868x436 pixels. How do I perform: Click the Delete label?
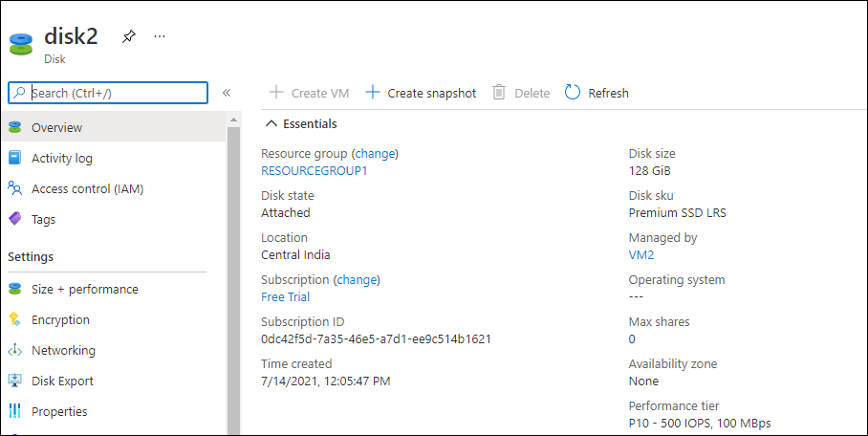tap(532, 93)
